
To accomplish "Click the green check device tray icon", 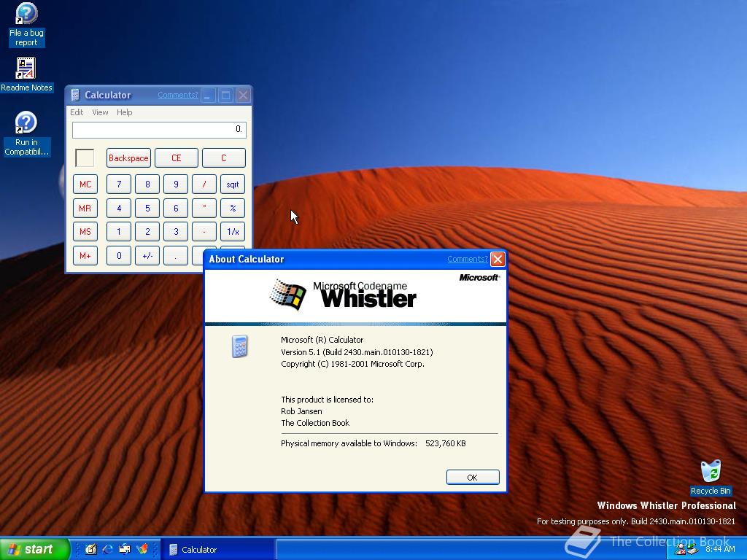I will point(692,550).
